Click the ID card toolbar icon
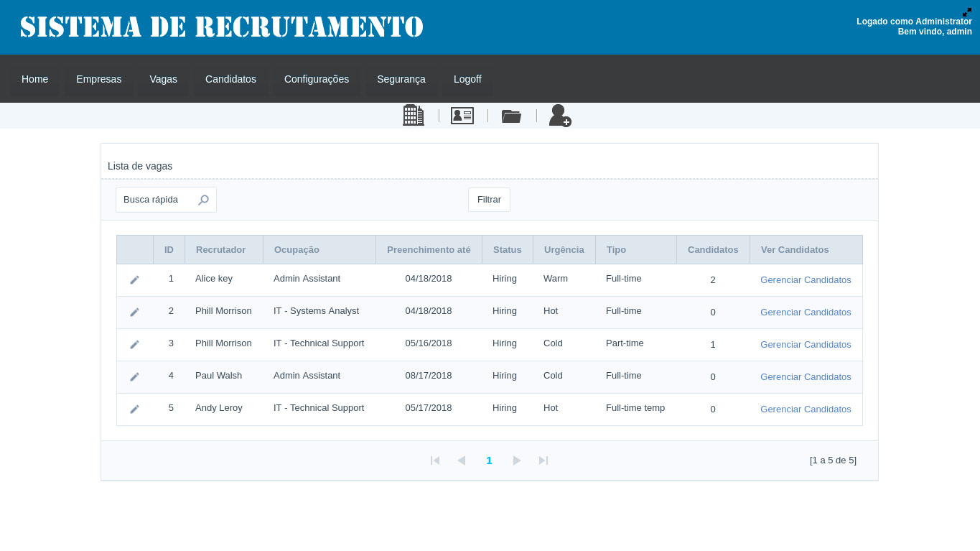Viewport: 980px width, 551px height. click(x=462, y=116)
